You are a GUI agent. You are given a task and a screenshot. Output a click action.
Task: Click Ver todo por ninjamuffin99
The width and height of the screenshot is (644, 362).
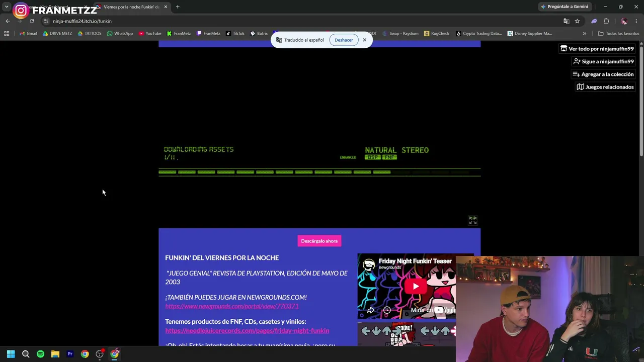pos(597,49)
